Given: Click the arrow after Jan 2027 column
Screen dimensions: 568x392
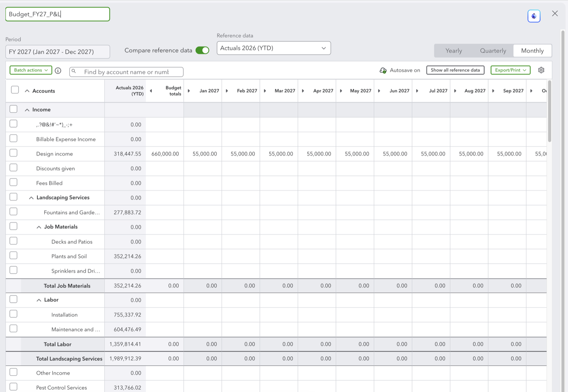Looking at the screenshot, I should click(227, 91).
